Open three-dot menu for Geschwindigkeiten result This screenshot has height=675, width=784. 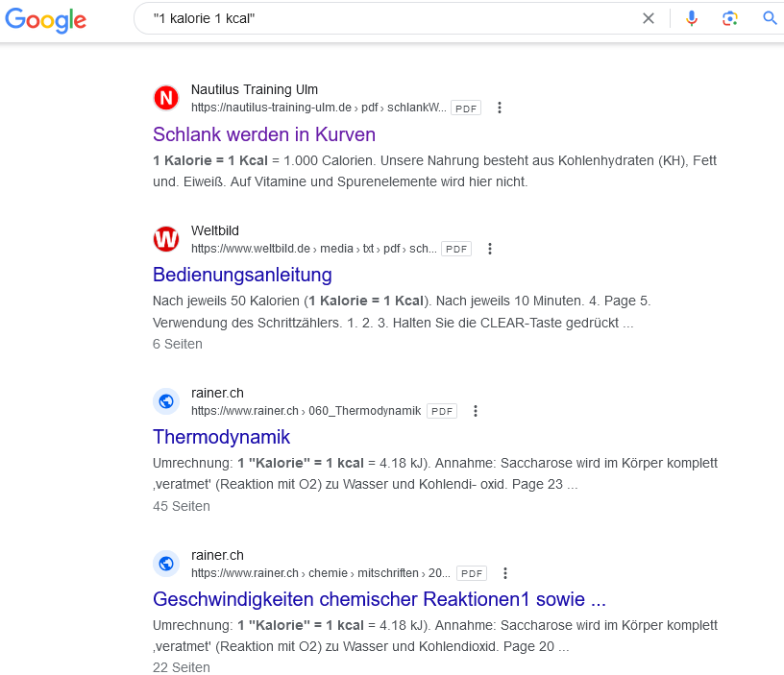505,573
